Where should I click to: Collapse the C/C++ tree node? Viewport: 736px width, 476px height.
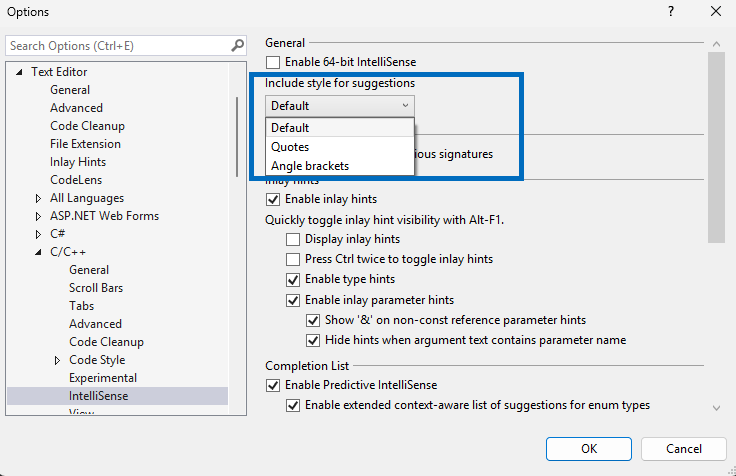(x=38, y=252)
